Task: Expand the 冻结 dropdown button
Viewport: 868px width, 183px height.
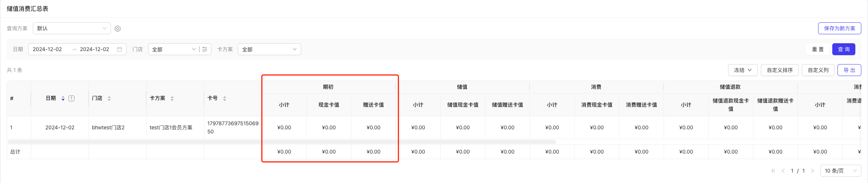Action: (743, 70)
